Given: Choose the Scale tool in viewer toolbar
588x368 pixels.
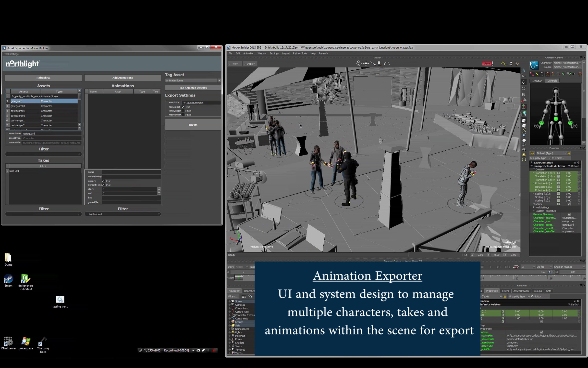Looking at the screenshot, I should coord(524,94).
